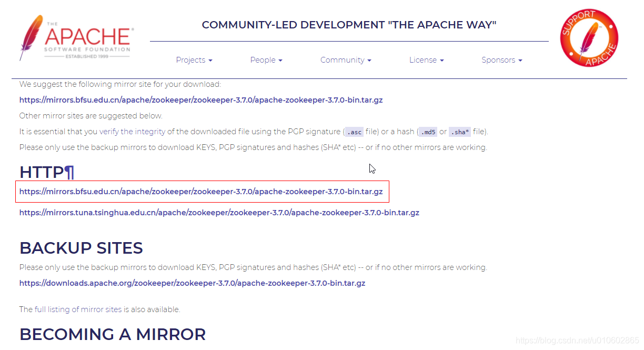644x350 pixels.
Task: Open the Sponsors dropdown menu
Action: pos(502,60)
